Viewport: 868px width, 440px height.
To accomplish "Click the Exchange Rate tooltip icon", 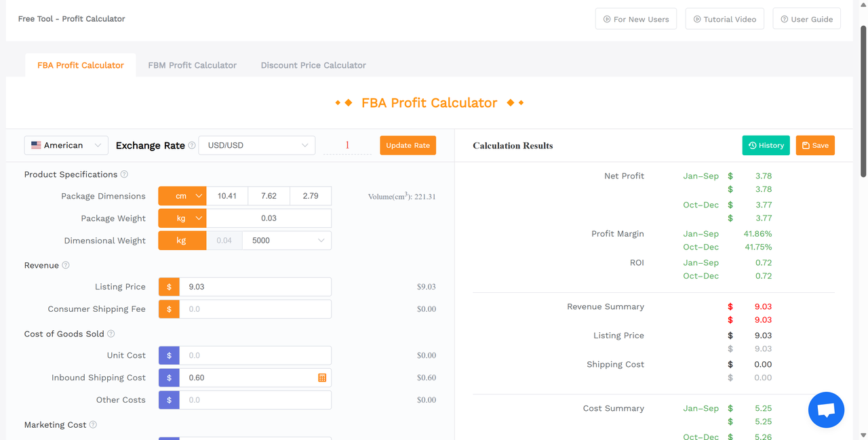I will 193,145.
